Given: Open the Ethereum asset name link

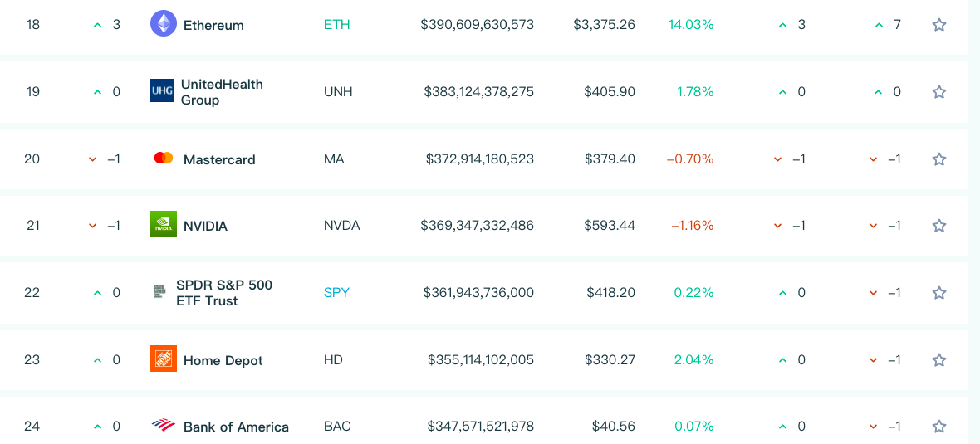Looking at the screenshot, I should click(x=213, y=25).
